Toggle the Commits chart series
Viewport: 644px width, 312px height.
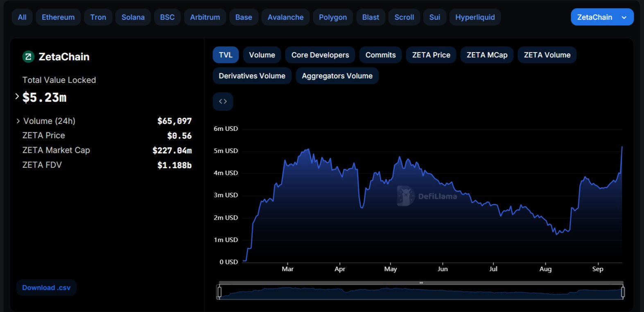[x=380, y=55]
